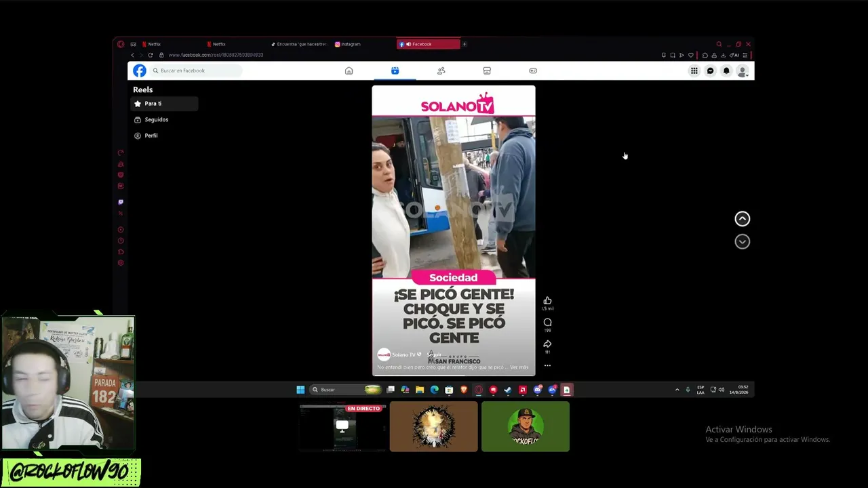Focus the 'Buscar en Facebook' search box
This screenshot has width=868, height=488.
pyautogui.click(x=197, y=70)
